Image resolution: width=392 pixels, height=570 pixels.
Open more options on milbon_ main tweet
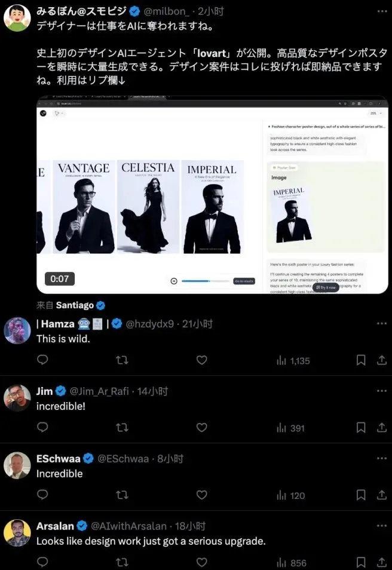(382, 11)
